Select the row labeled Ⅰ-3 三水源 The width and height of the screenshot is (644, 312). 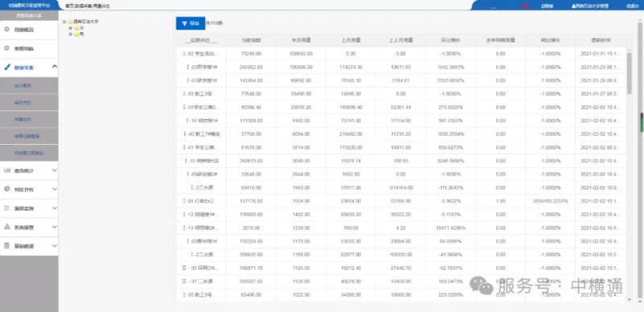(x=401, y=187)
